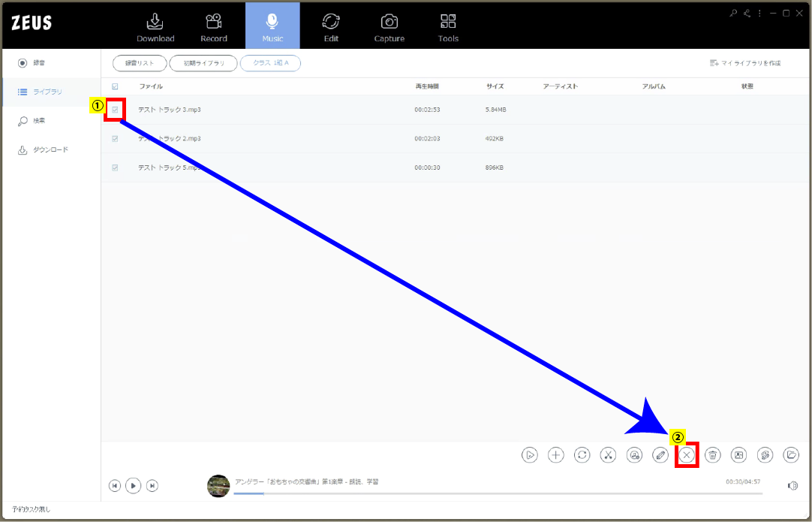Switch to the Download tab
The width and height of the screenshot is (812, 522).
(155, 26)
